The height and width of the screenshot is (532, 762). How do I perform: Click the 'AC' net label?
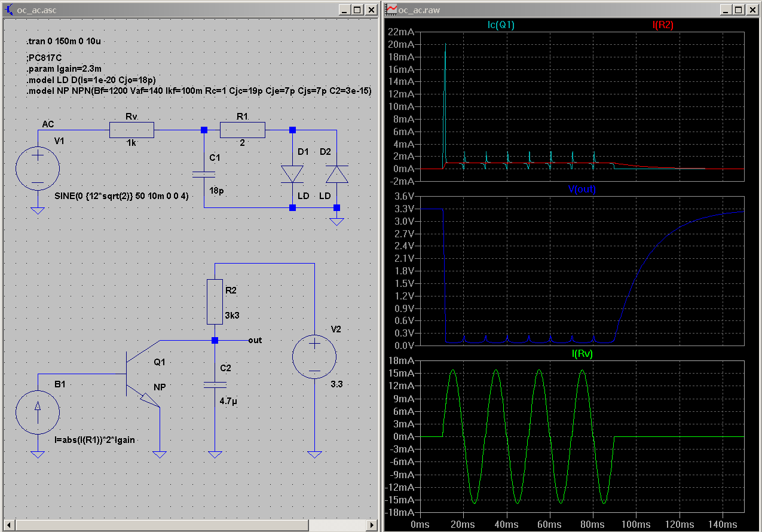point(48,124)
